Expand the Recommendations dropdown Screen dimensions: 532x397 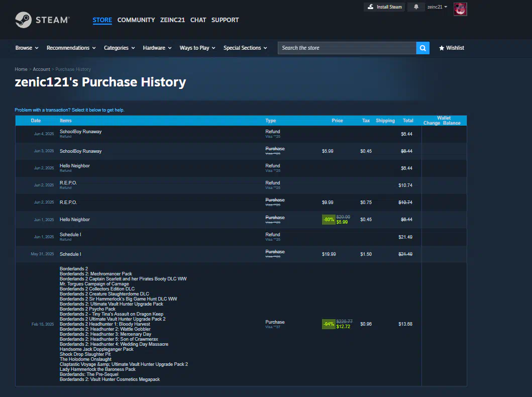pos(71,48)
